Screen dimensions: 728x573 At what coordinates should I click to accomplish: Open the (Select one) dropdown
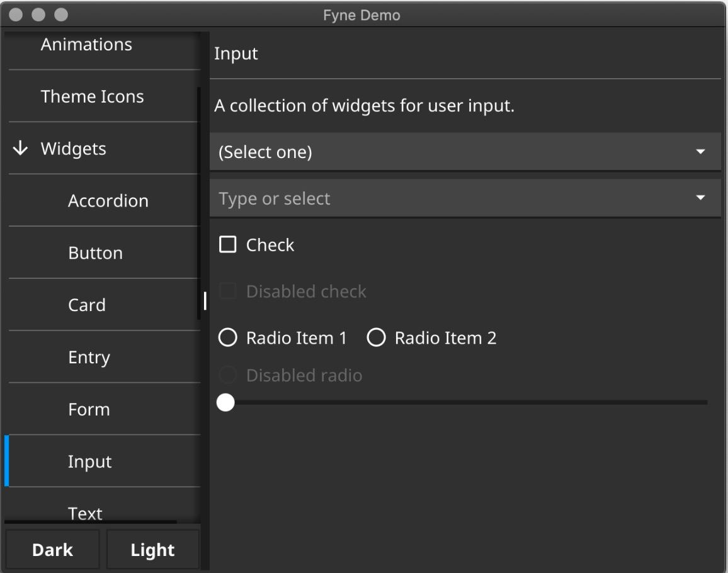pos(465,151)
